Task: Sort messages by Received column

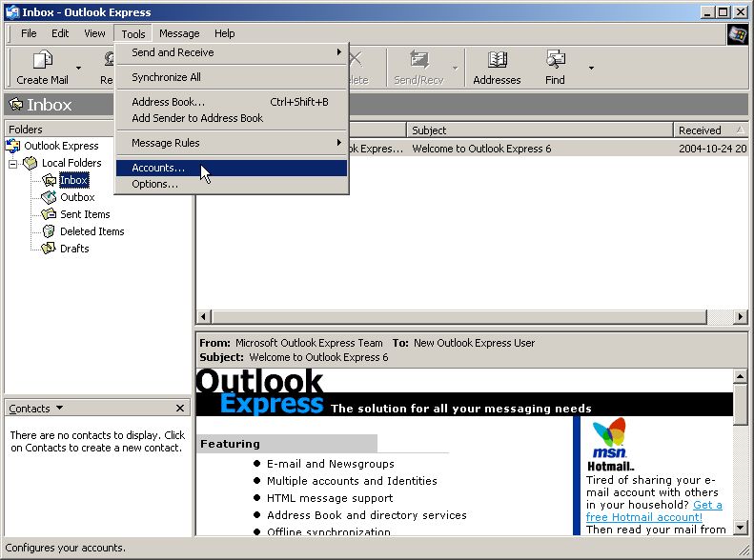Action: click(x=711, y=130)
